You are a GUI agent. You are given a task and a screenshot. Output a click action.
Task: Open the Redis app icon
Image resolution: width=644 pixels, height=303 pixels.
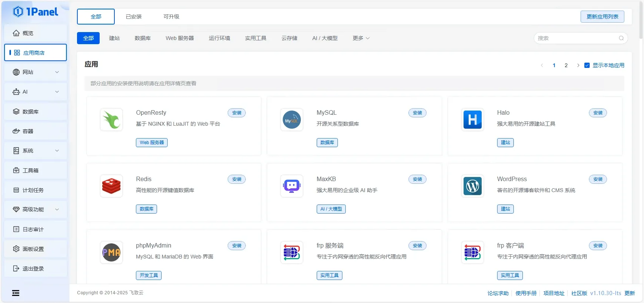pos(111,186)
